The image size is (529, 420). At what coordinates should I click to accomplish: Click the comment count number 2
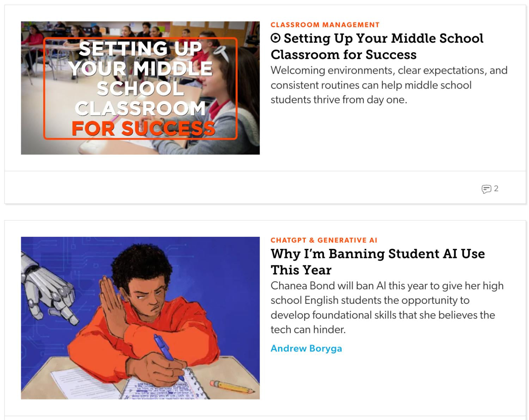[496, 189]
